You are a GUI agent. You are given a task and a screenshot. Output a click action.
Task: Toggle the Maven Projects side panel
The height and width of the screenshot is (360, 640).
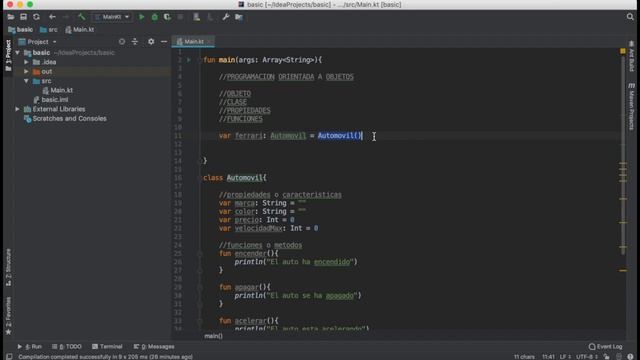(x=631, y=107)
